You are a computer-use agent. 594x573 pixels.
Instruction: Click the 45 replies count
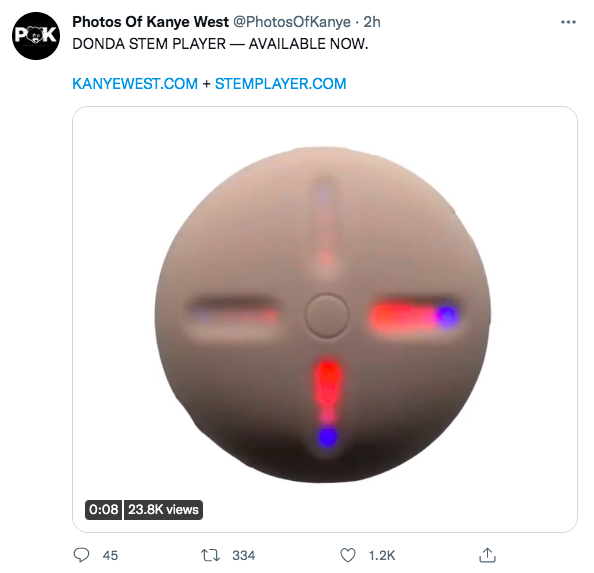[x=110, y=556]
